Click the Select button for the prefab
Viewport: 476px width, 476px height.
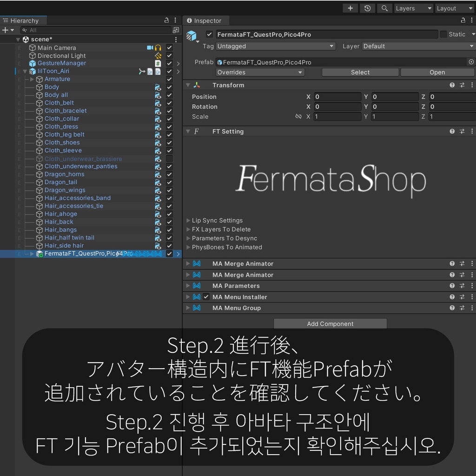point(360,72)
